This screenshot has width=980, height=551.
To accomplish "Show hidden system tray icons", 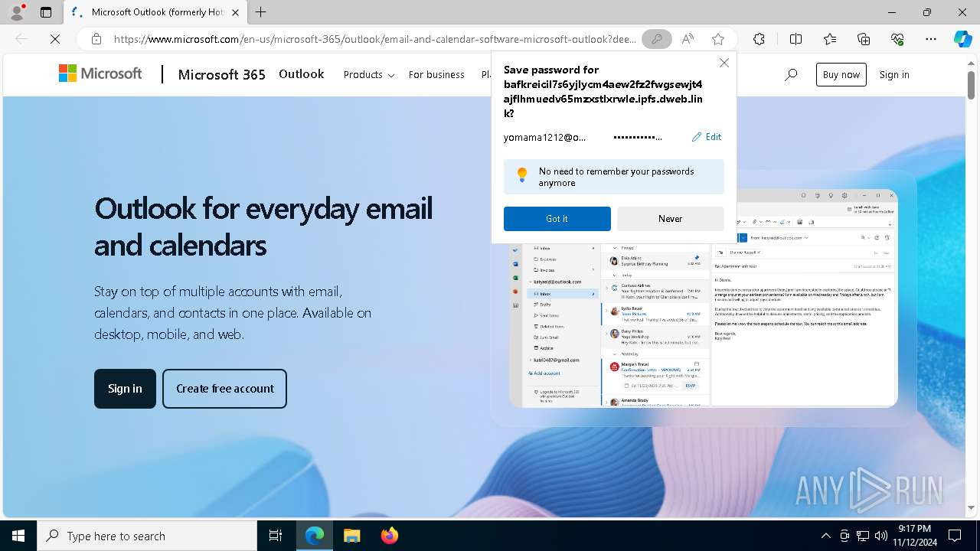I will [x=825, y=536].
